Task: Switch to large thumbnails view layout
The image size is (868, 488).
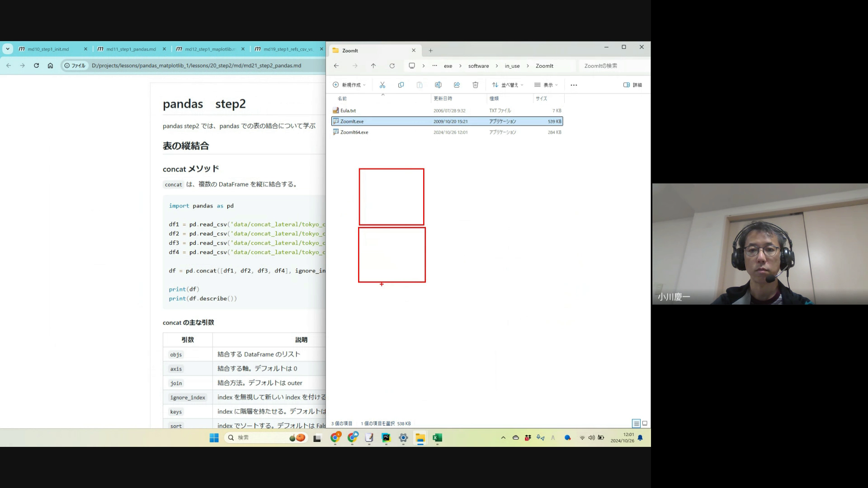Action: pos(645,423)
